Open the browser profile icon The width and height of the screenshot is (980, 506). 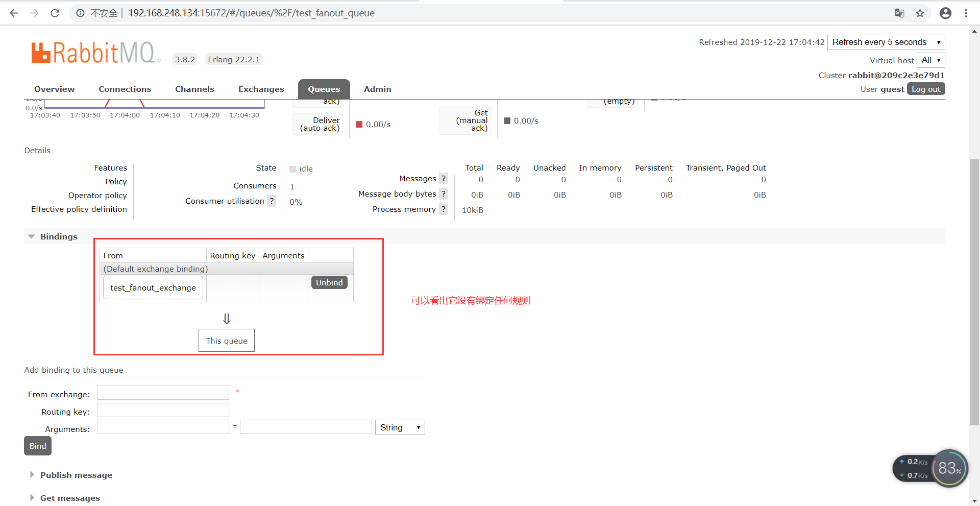click(x=945, y=13)
